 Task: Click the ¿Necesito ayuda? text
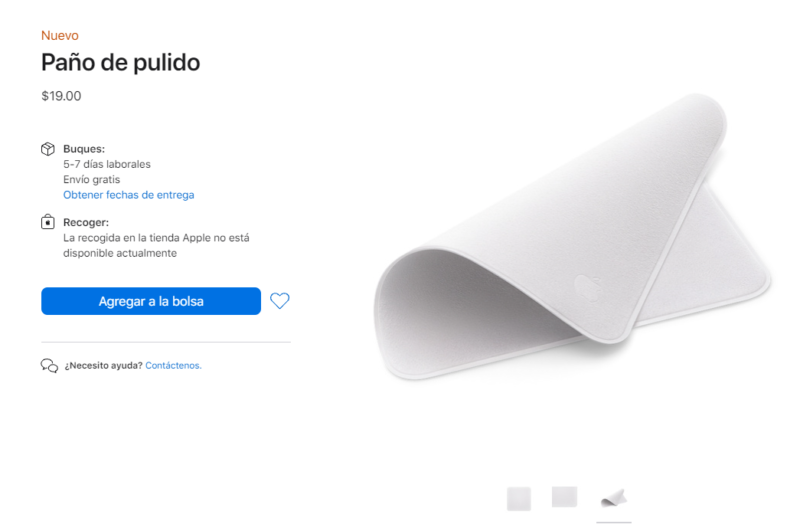[x=104, y=366]
